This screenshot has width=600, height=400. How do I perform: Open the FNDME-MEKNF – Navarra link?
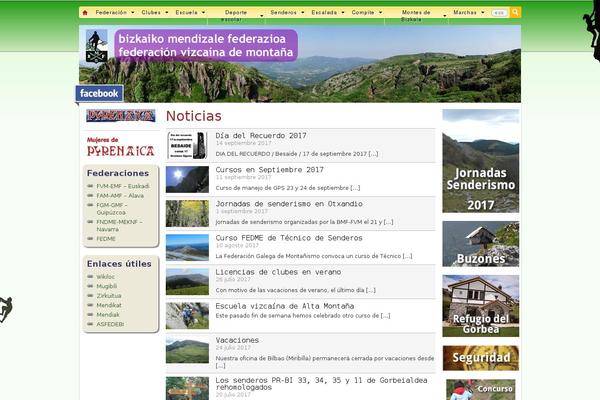(x=119, y=225)
